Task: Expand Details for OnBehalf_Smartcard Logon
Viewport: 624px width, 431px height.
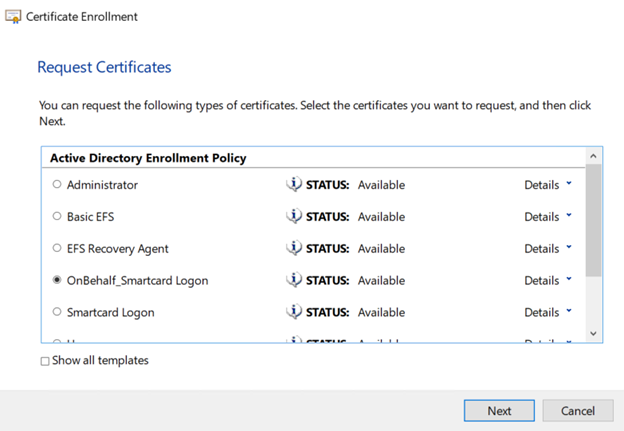Action: click(548, 280)
